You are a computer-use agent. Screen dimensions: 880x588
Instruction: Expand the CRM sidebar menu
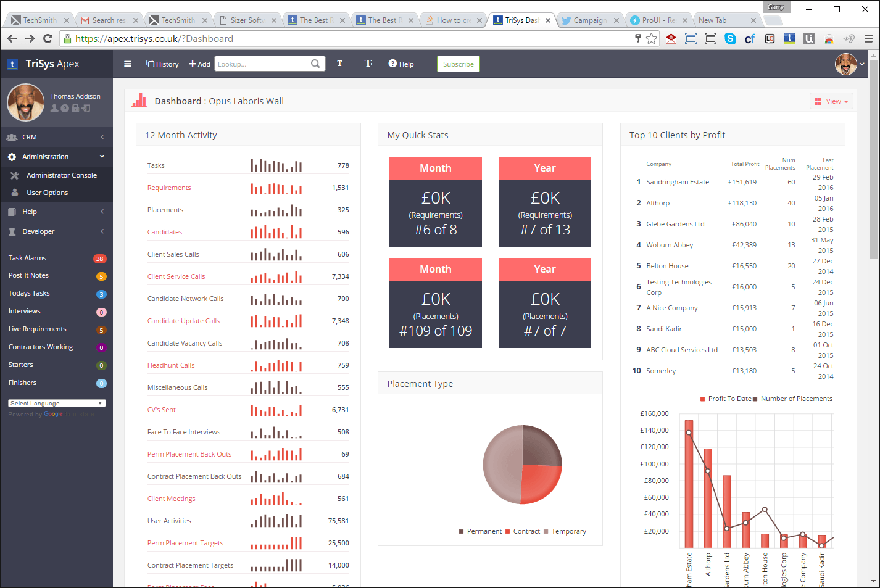point(56,137)
